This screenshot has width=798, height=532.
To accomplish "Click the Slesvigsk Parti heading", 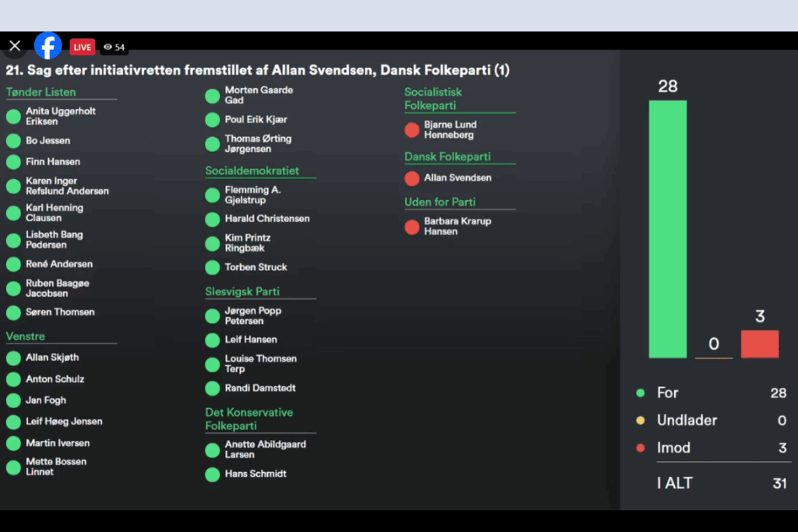I will 242,291.
